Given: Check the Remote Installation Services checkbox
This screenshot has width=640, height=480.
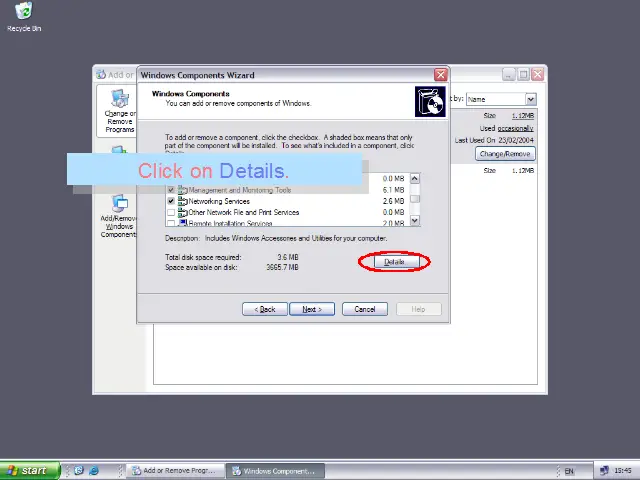Looking at the screenshot, I should click(171, 223).
